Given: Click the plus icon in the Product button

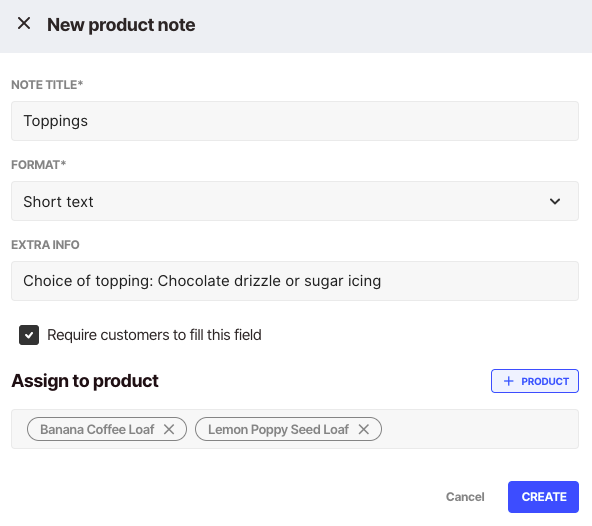Looking at the screenshot, I should [x=509, y=381].
